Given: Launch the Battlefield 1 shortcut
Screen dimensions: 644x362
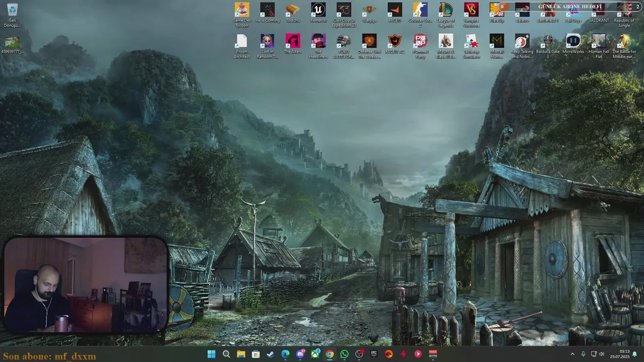Looking at the screenshot, I should point(548,13).
